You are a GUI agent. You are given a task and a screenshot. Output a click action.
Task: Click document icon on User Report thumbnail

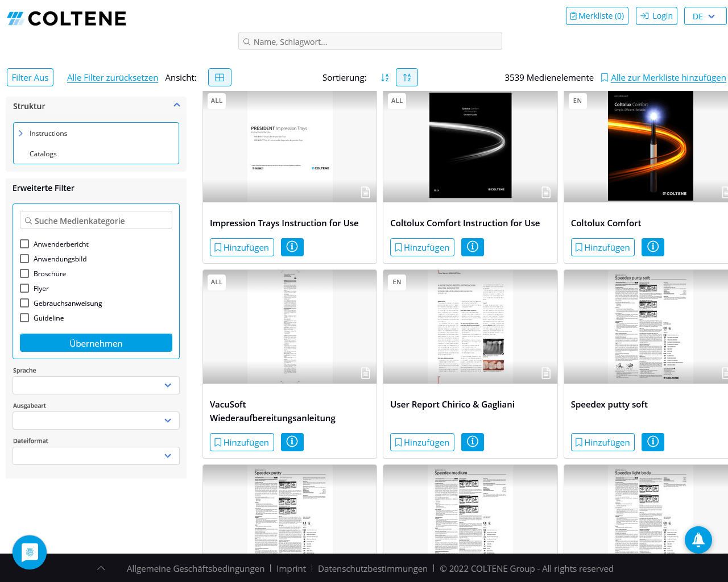coord(546,373)
